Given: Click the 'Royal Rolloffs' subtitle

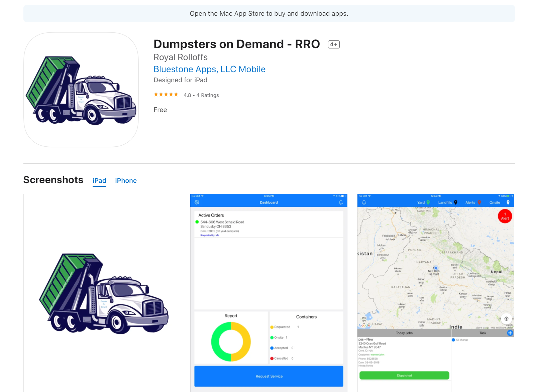Looking at the screenshot, I should click(181, 57).
